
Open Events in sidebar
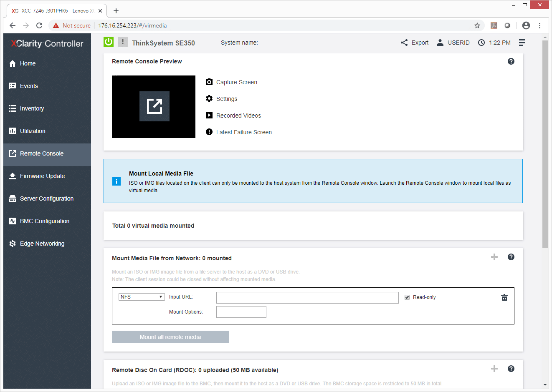click(47, 86)
